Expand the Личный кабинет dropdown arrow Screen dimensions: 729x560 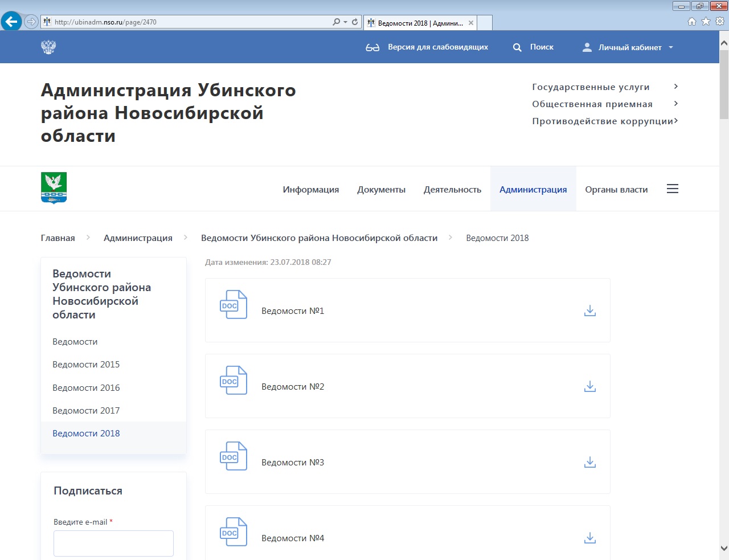click(671, 47)
